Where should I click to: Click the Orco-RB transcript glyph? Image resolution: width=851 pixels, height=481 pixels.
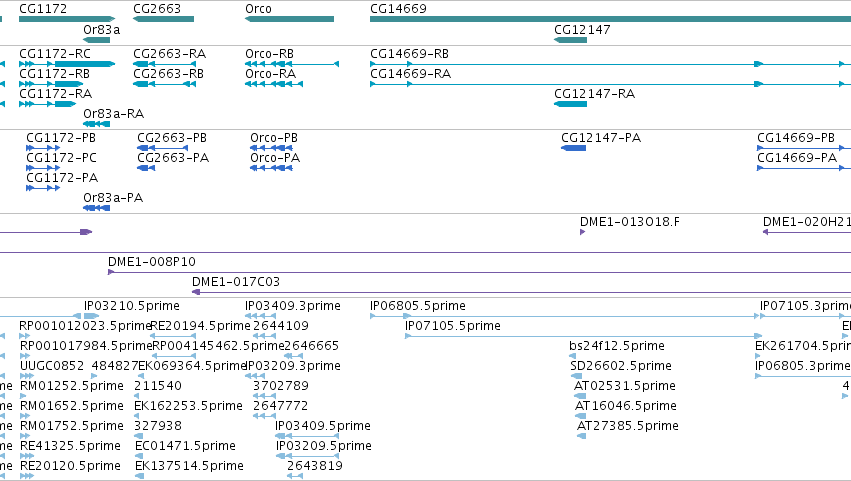coord(292,64)
